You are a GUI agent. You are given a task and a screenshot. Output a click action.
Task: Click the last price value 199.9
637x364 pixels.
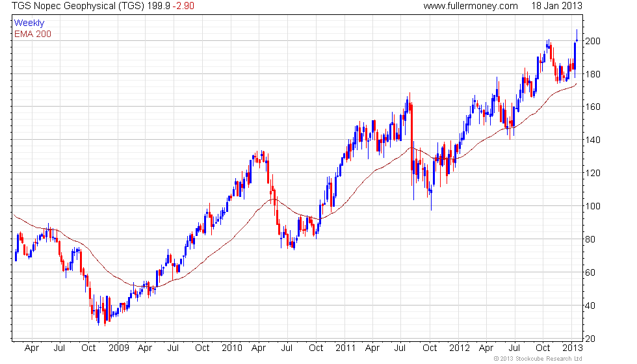[159, 6]
